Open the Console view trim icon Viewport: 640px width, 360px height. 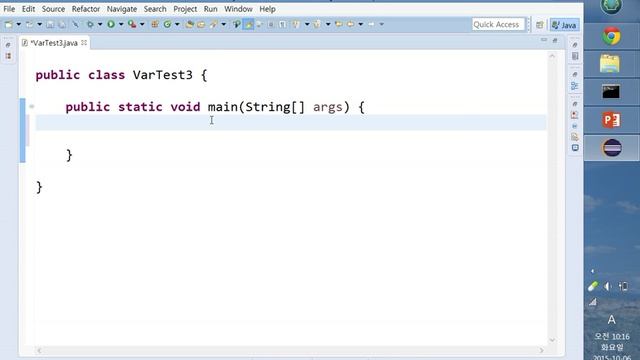point(575,148)
